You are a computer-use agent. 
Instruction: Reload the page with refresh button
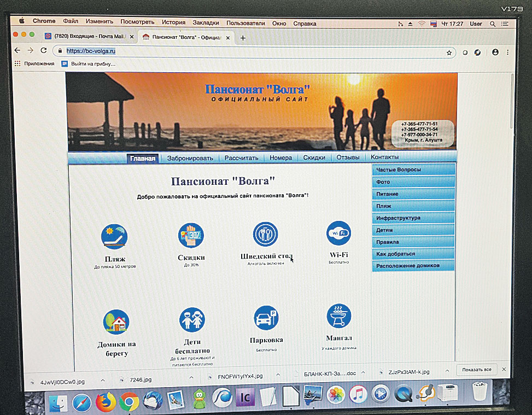click(43, 51)
